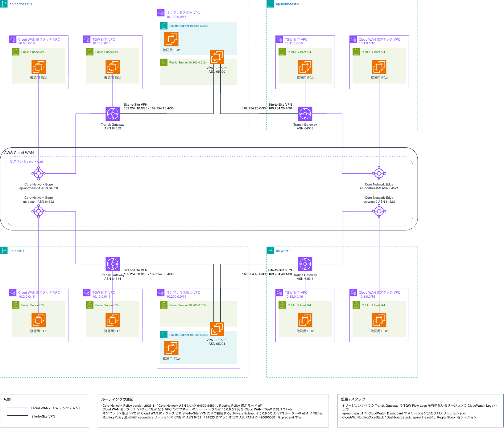Select the "セグメント: workload" segment label
The width and height of the screenshot is (504, 428).
[27, 161]
